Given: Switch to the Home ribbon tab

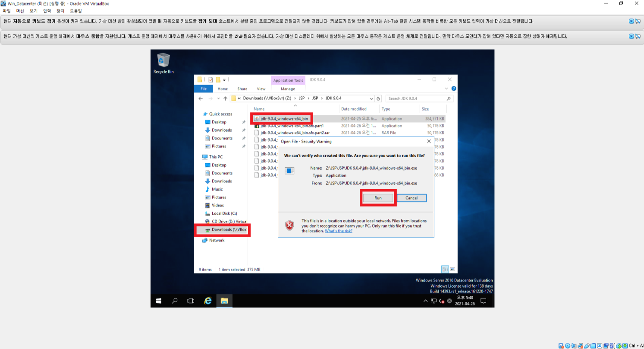Looking at the screenshot, I should pyautogui.click(x=223, y=89).
